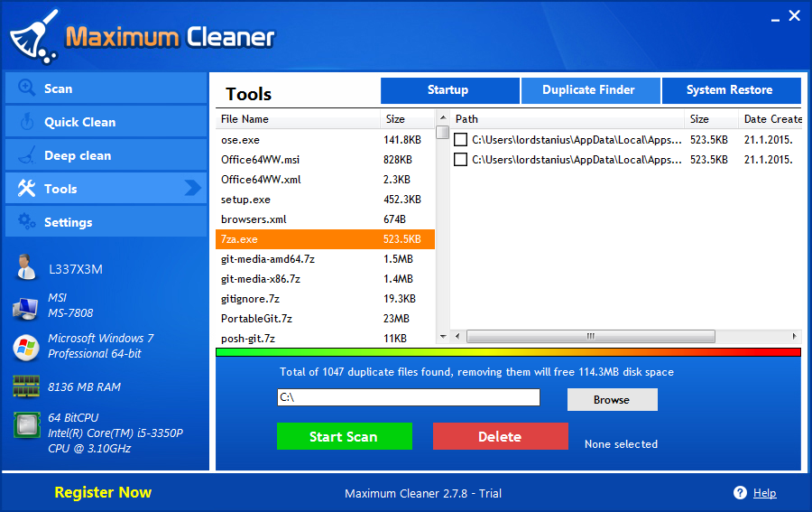Screen dimensions: 812x512
Task: Click the Register Now link
Action: click(x=103, y=492)
